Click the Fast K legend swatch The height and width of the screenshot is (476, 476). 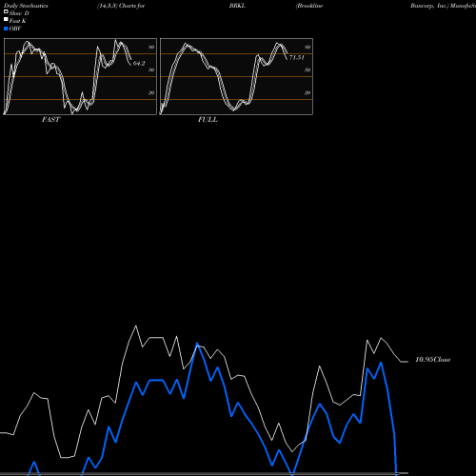coord(6,19)
